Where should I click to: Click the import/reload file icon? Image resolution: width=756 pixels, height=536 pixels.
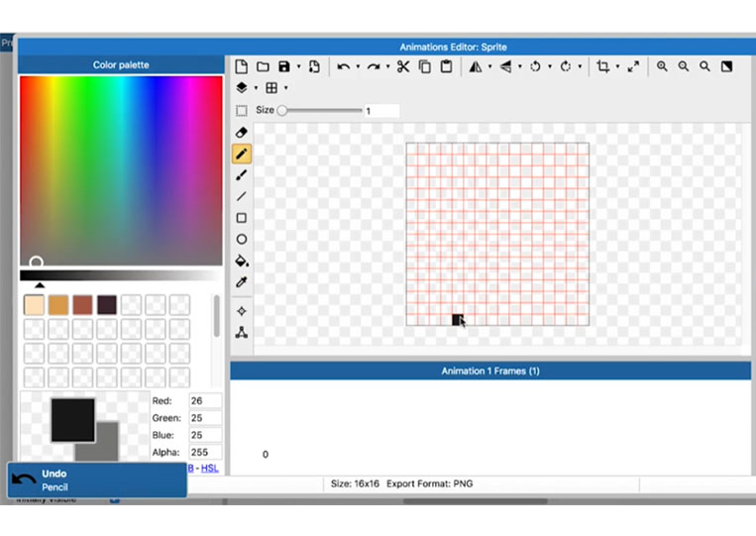314,66
